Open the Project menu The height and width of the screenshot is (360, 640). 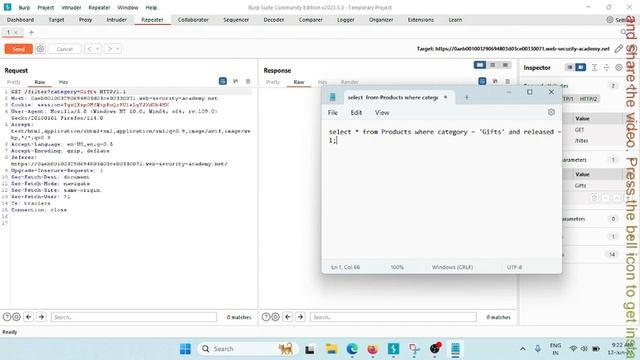tap(45, 8)
